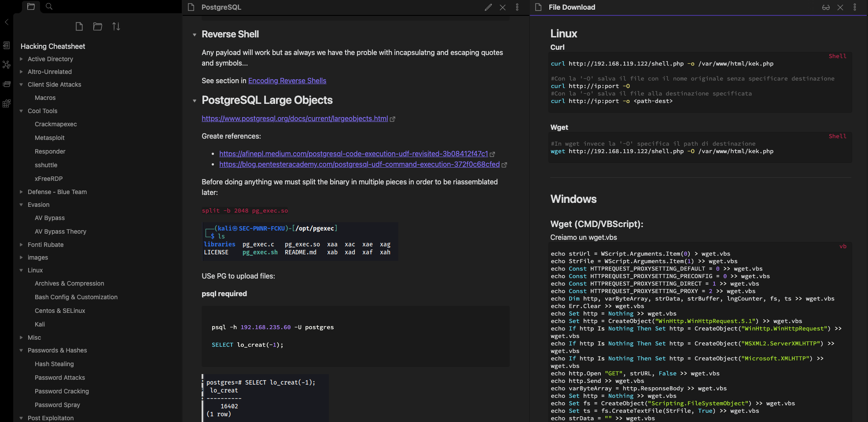The width and height of the screenshot is (868, 422).
Task: Fold the Reverse Shell heading
Action: (195, 35)
